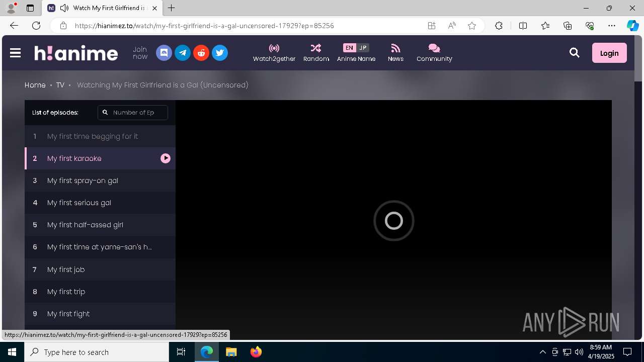This screenshot has height=362, width=644.
Task: Open File Explorer from taskbar
Action: point(231,352)
